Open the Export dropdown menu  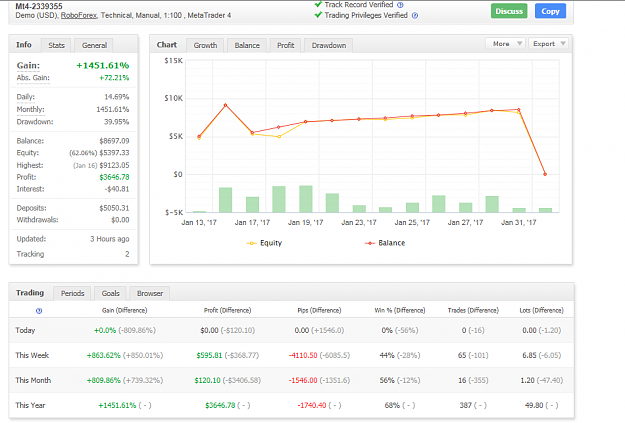coord(548,43)
